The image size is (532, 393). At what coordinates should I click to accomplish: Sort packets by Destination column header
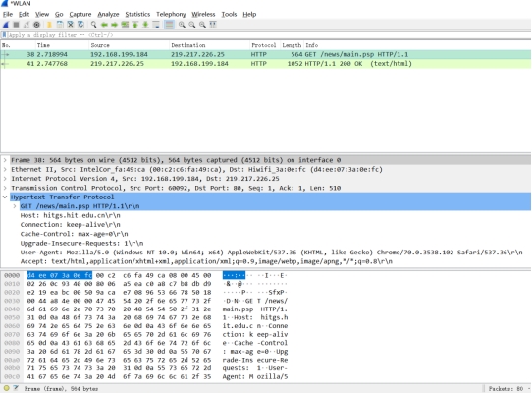[x=209, y=45]
